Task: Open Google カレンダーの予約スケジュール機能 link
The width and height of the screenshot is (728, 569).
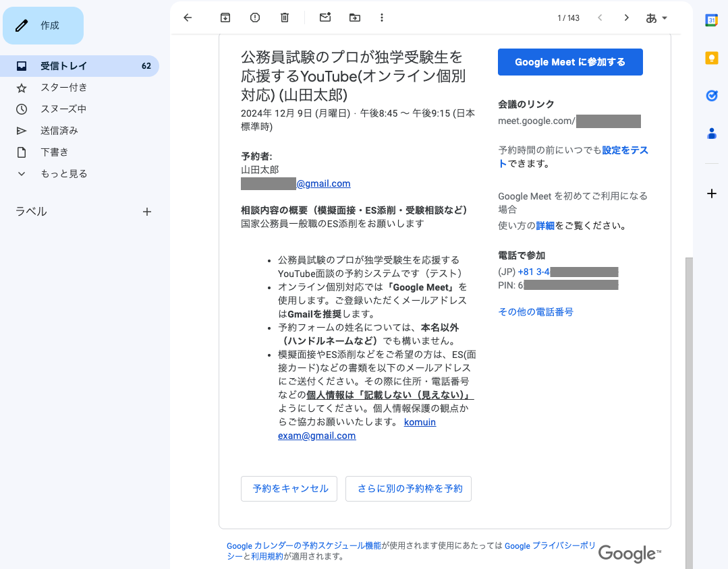Action: coord(304,546)
